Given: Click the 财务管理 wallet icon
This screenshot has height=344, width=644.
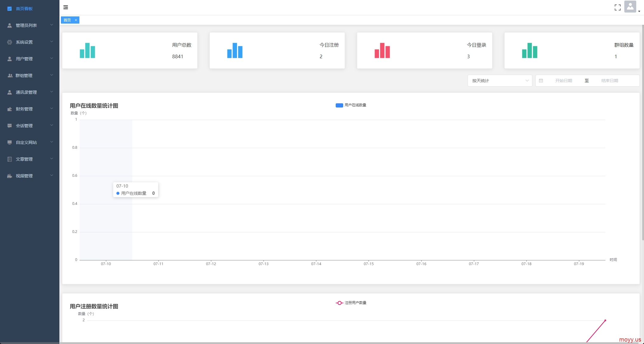Looking at the screenshot, I should pyautogui.click(x=10, y=109).
